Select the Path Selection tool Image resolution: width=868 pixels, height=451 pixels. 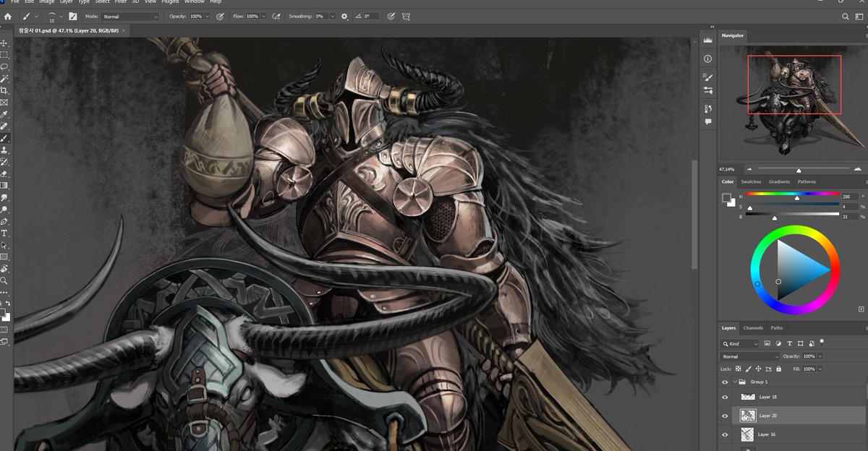pyautogui.click(x=4, y=245)
